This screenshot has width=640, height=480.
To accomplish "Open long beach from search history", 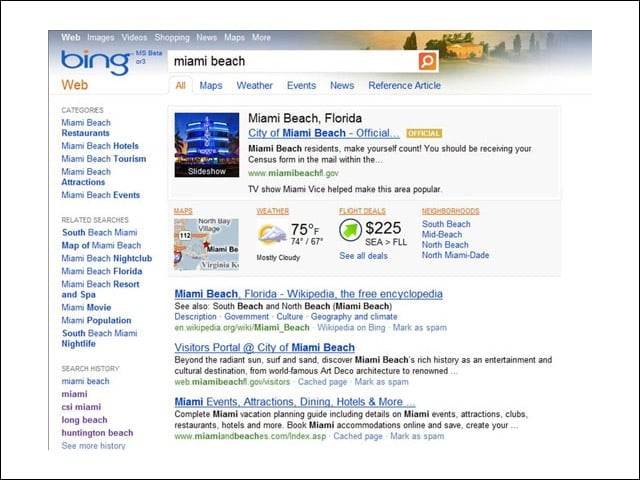I will tap(84, 420).
